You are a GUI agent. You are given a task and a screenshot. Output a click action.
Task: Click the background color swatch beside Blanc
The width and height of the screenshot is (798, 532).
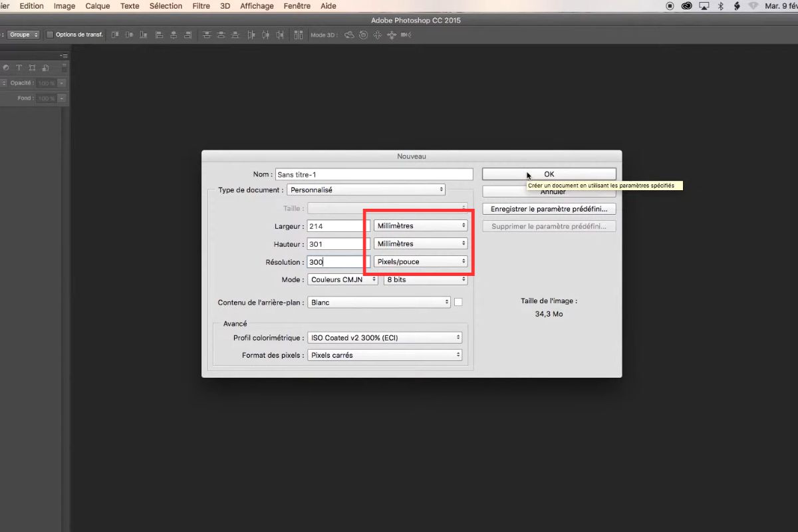(x=458, y=303)
